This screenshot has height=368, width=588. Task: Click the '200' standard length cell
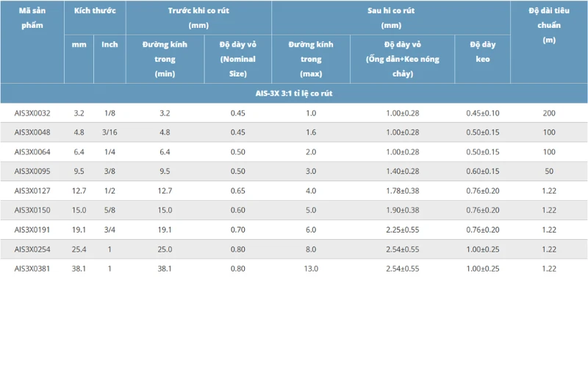coord(549,113)
